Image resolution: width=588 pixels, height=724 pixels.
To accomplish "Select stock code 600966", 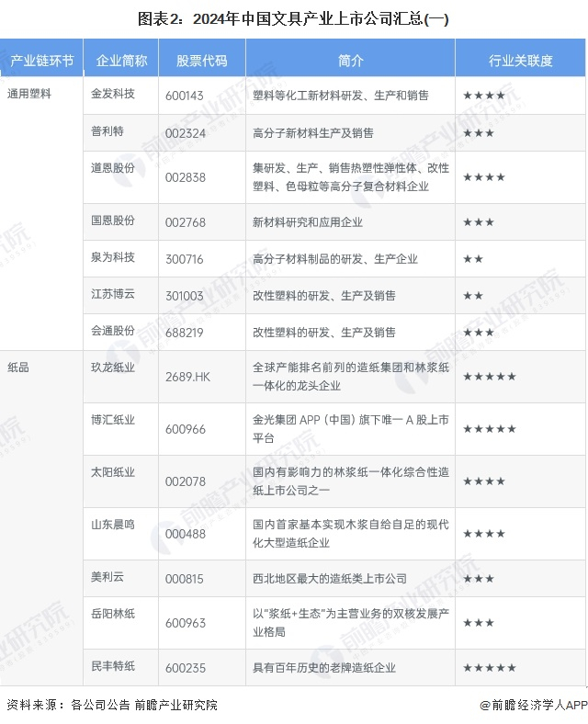I will (185, 429).
